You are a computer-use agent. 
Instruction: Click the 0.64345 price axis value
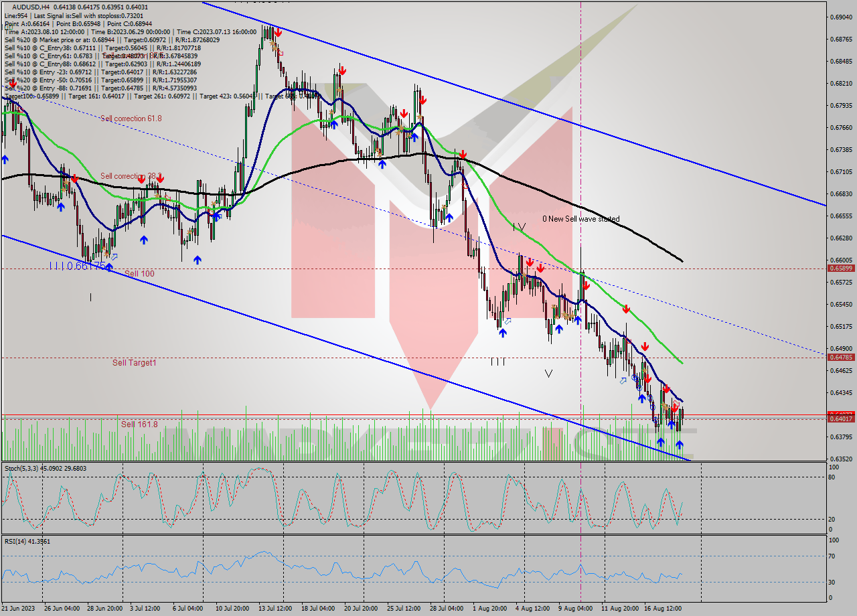tap(841, 392)
